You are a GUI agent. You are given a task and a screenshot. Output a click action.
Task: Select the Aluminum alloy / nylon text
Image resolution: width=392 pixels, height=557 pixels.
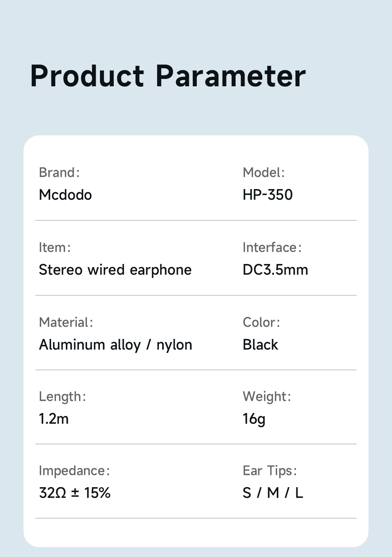coord(116,345)
